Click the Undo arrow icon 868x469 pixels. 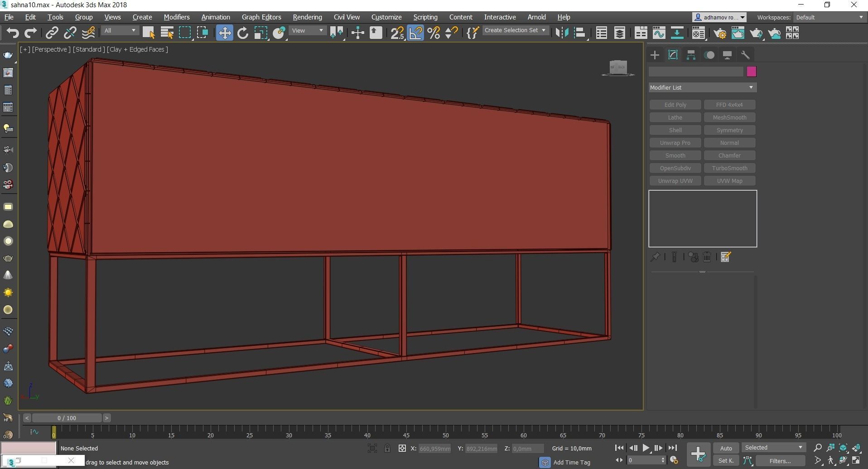(12, 33)
